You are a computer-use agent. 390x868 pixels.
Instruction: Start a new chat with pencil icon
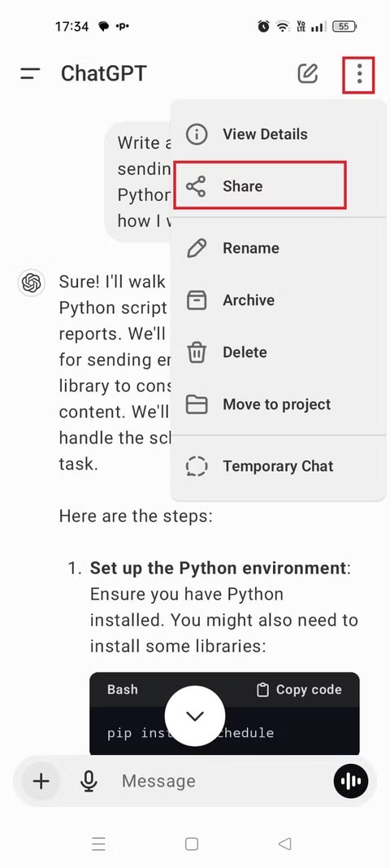point(308,73)
